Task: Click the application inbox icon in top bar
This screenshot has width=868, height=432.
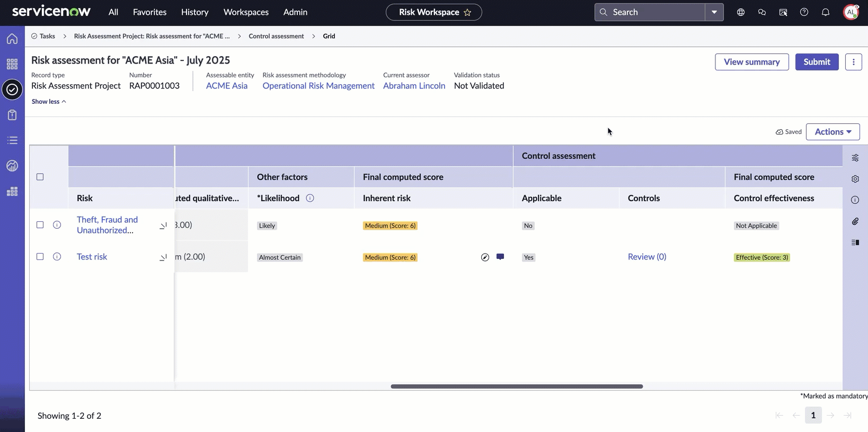Action: (783, 12)
